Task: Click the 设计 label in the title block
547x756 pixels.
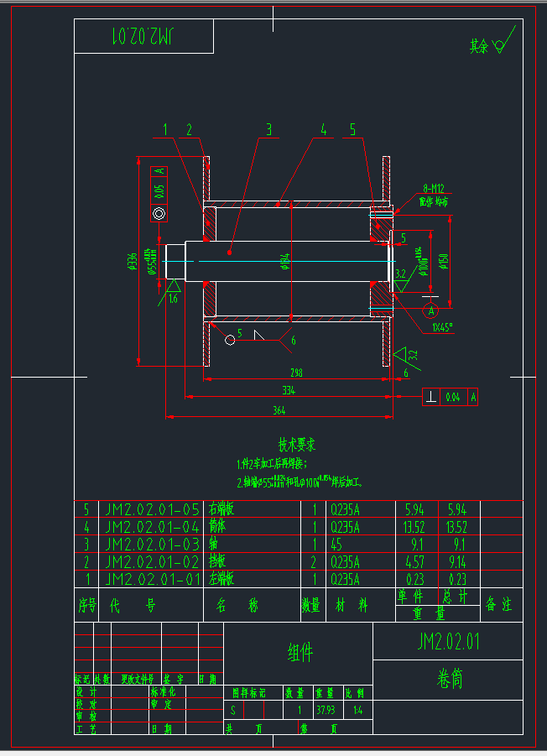Action: pos(86,692)
